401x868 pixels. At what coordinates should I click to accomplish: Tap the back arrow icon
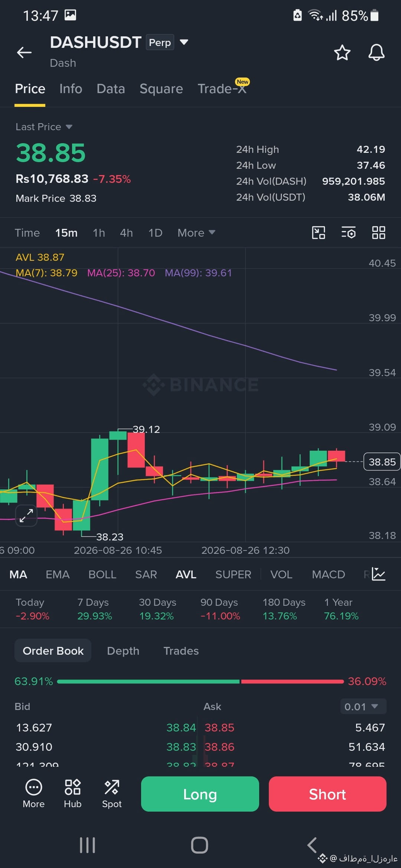point(25,52)
